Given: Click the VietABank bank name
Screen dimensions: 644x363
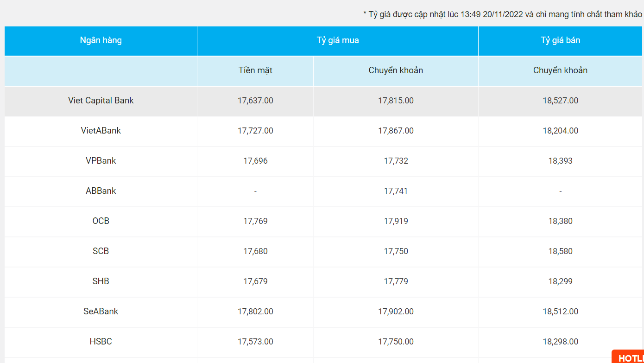Looking at the screenshot, I should (101, 131).
